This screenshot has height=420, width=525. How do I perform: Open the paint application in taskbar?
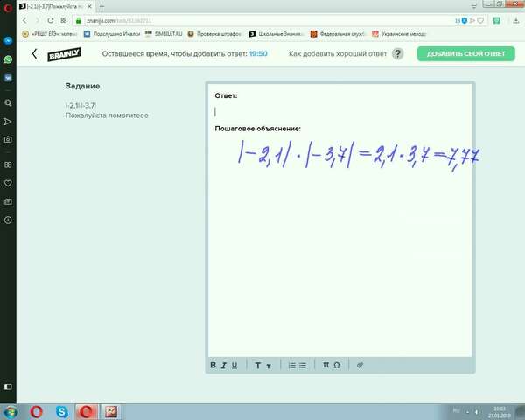point(111,411)
